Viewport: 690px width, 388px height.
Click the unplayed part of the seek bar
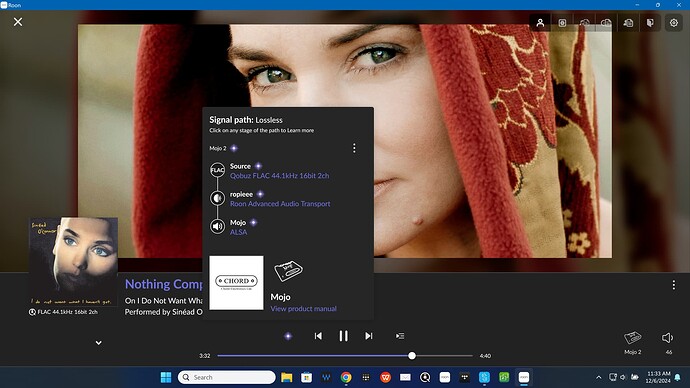pyautogui.click(x=444, y=355)
